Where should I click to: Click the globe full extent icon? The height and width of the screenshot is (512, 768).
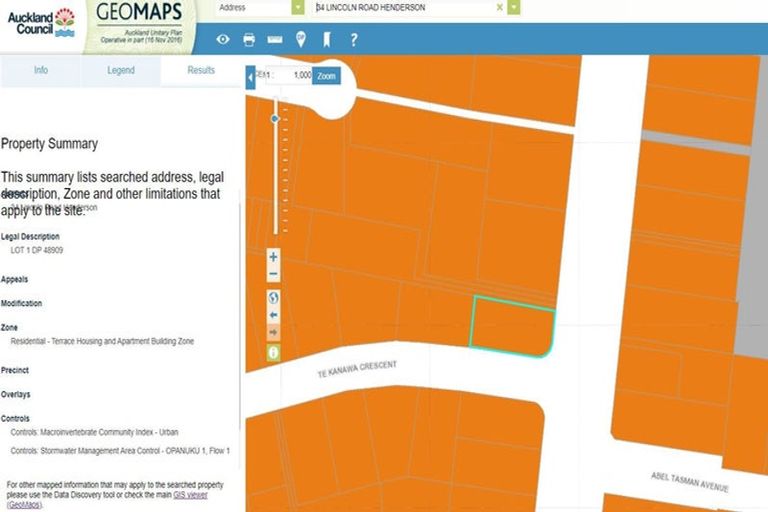click(274, 297)
